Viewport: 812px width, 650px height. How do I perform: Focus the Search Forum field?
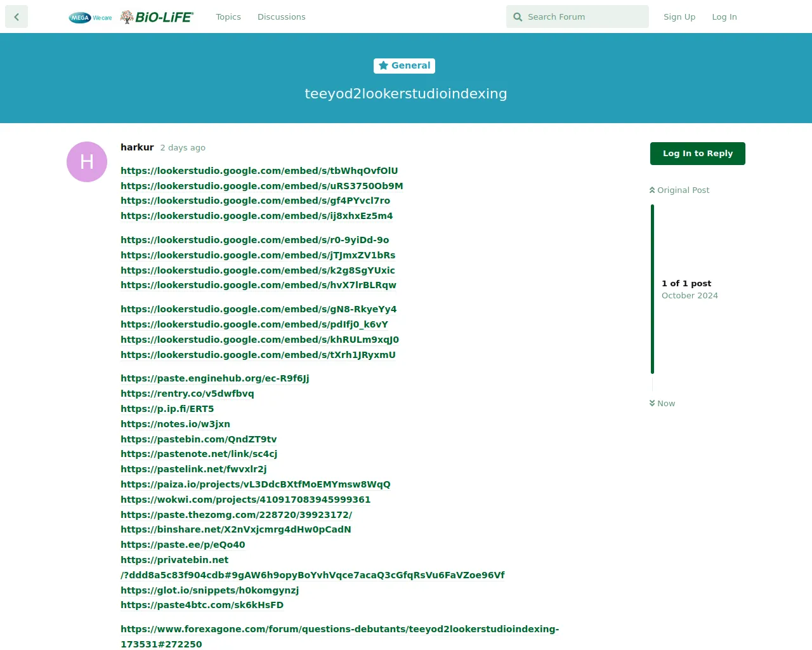(x=577, y=17)
